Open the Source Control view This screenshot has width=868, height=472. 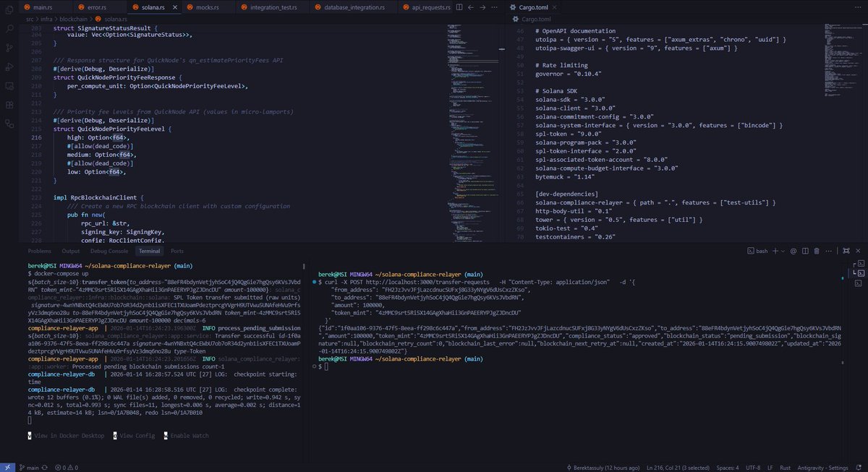pos(9,48)
